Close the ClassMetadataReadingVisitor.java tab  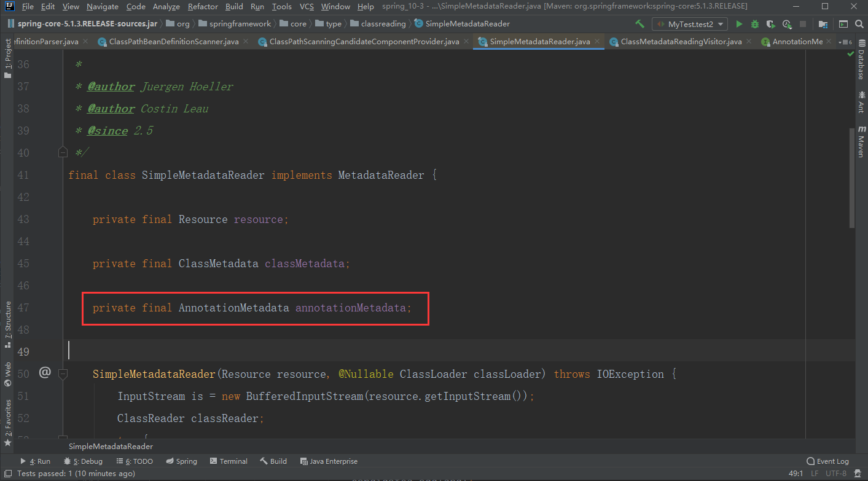[x=749, y=42]
